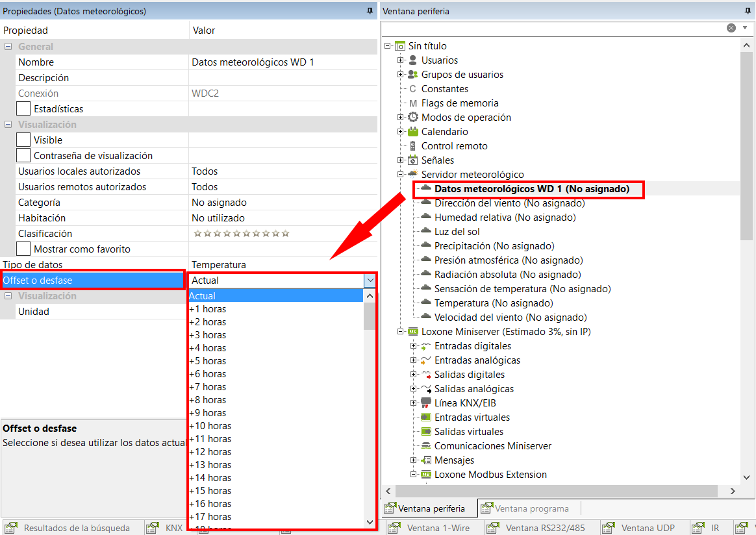Click the Nombre value field
756x535 pixels.
(283, 62)
